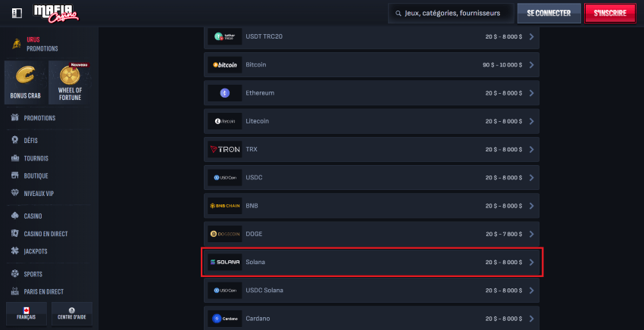Click the Paris en direct icon
Image resolution: width=644 pixels, height=330 pixels.
(x=15, y=291)
